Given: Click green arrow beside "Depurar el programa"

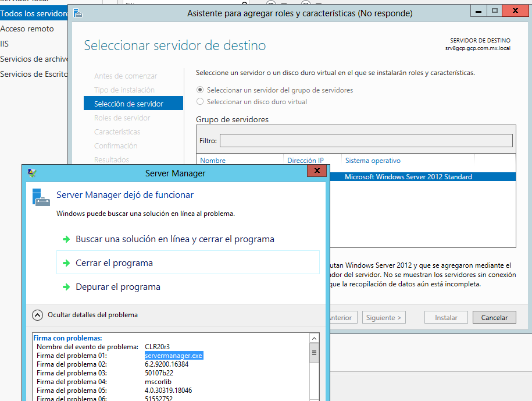Looking at the screenshot, I should [x=66, y=286].
